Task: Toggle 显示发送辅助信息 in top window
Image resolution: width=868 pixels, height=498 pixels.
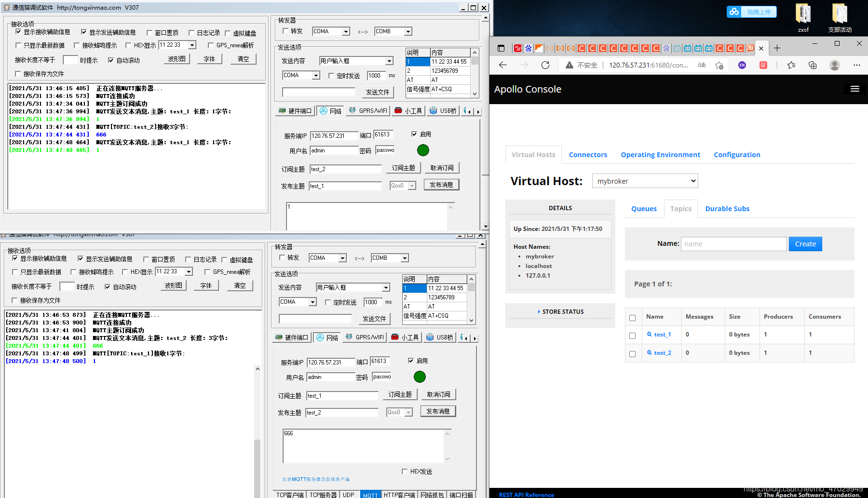Action: point(84,32)
